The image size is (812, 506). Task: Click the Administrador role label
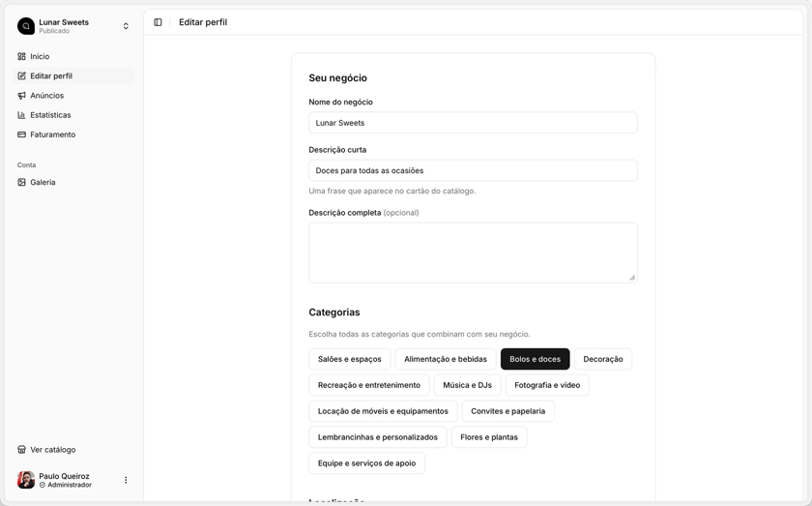70,486
